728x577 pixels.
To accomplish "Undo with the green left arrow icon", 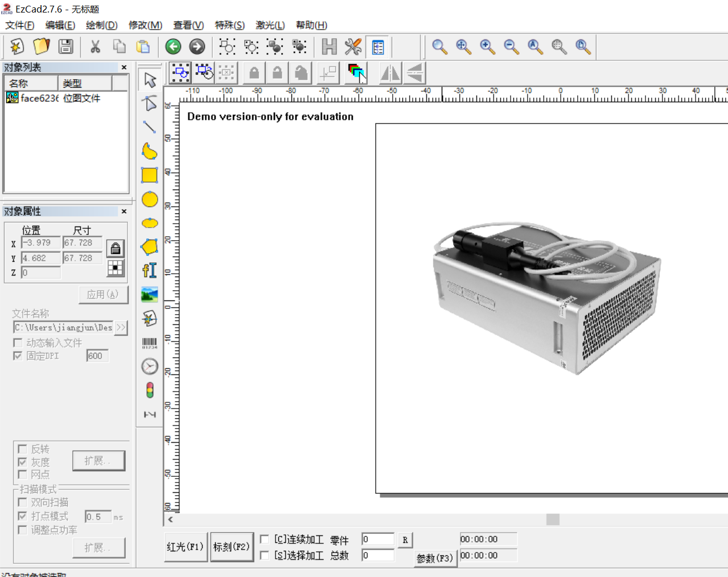I will tap(174, 47).
